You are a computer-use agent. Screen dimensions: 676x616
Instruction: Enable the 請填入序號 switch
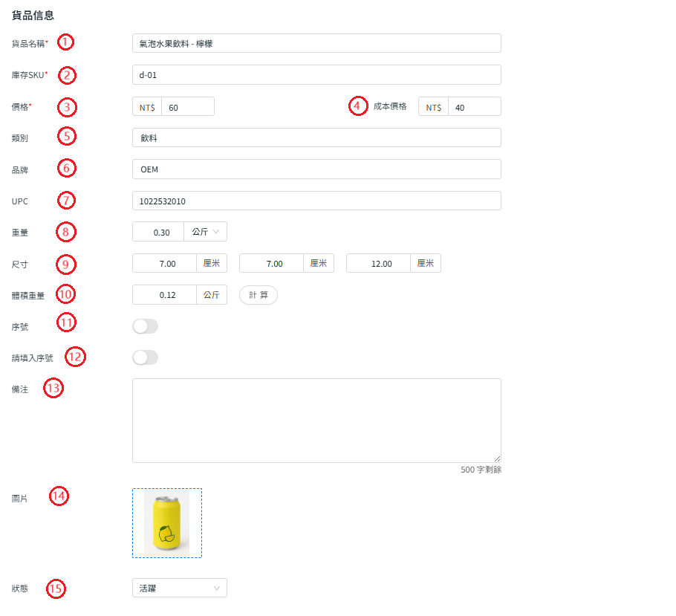coord(146,357)
